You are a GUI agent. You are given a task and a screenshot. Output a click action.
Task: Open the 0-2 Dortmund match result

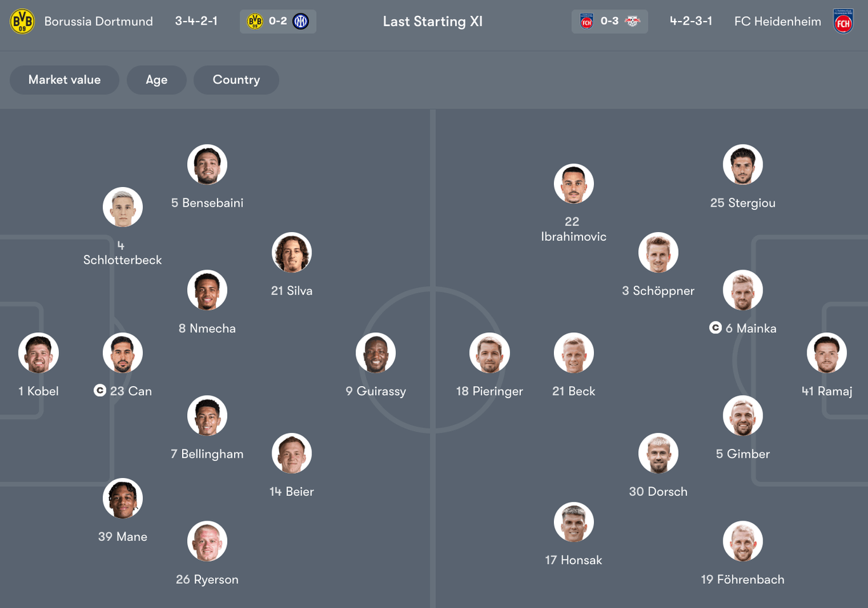click(x=278, y=21)
